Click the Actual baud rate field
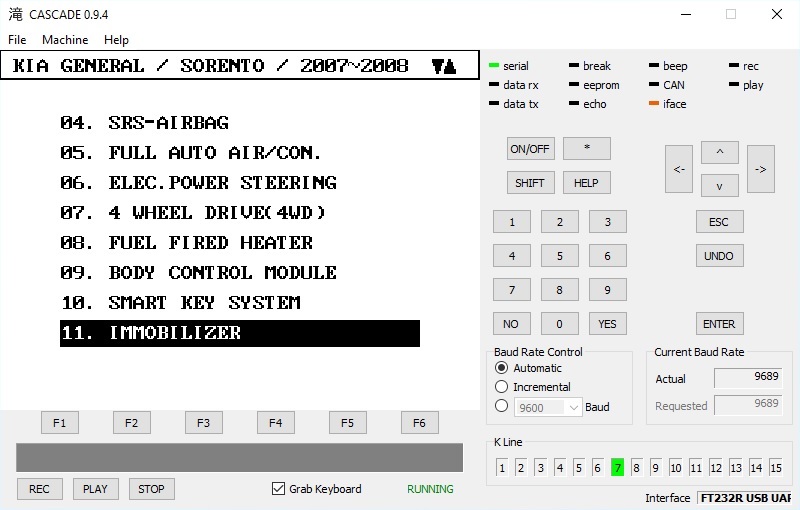The width and height of the screenshot is (800, 510). [748, 378]
